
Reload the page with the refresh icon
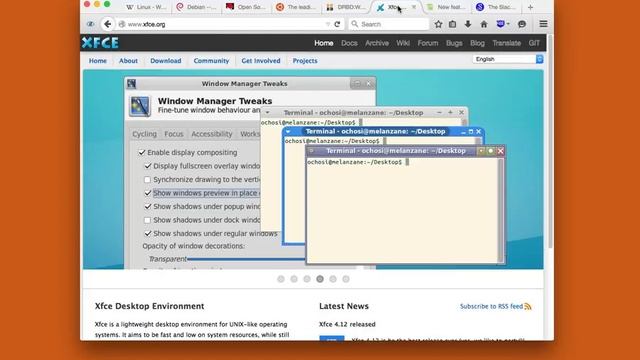(x=337, y=24)
